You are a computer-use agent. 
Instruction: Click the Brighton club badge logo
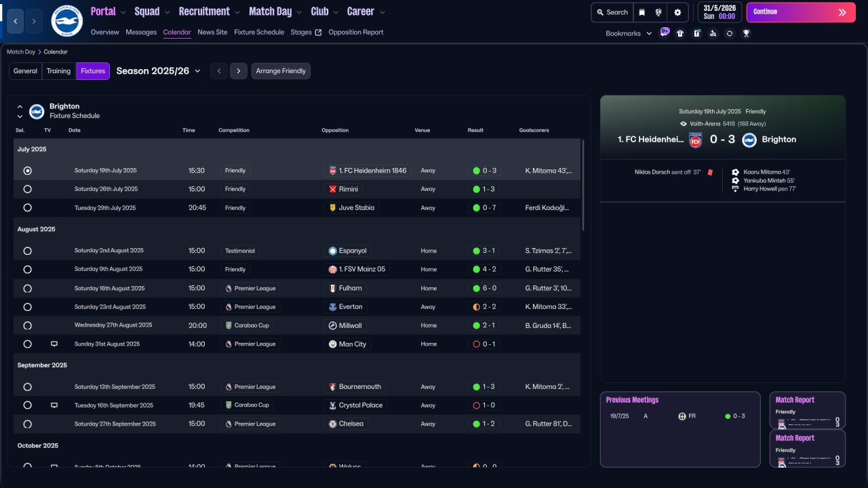click(66, 21)
